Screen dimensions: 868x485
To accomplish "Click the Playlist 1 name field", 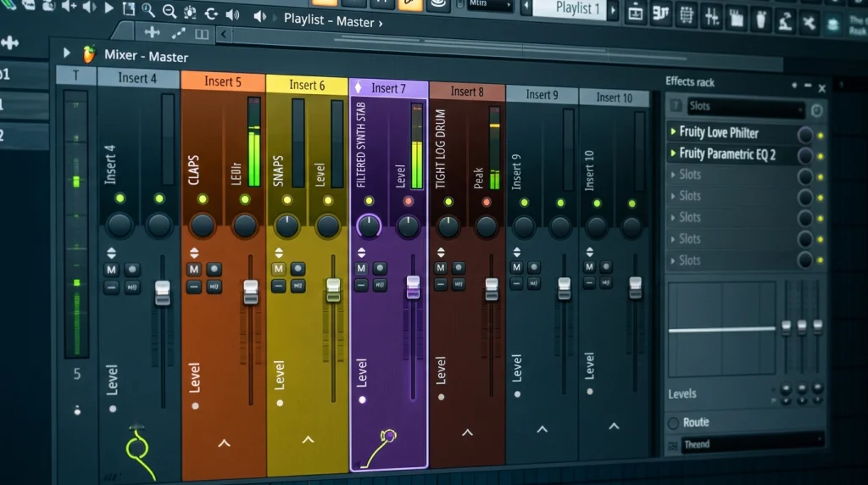I will tap(570, 8).
